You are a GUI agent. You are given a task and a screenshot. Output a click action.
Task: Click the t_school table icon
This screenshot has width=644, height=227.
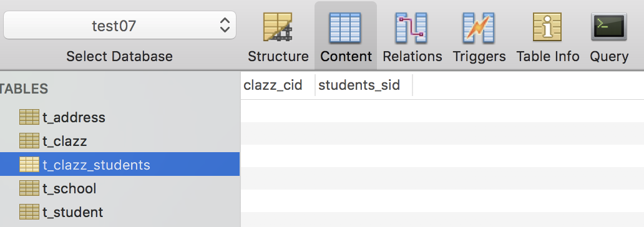click(29, 188)
